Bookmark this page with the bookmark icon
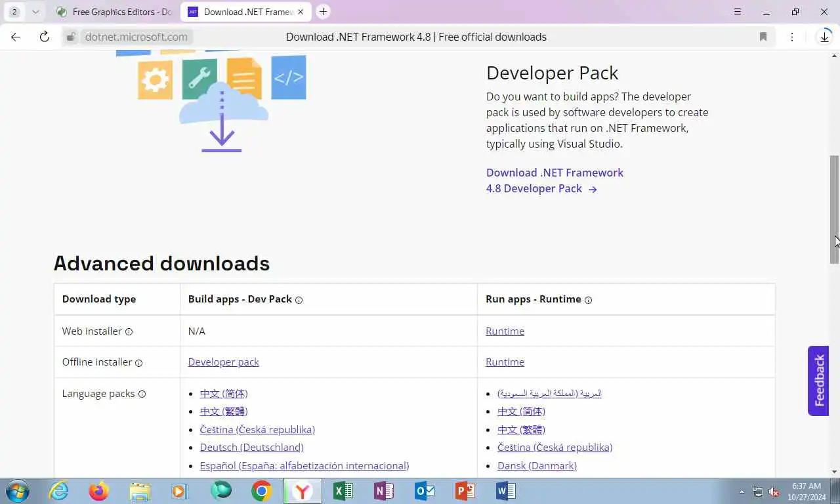Image resolution: width=840 pixels, height=504 pixels. (763, 37)
